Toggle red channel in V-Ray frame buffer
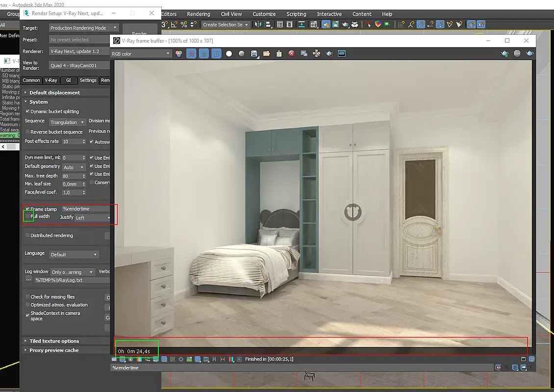 click(x=192, y=54)
